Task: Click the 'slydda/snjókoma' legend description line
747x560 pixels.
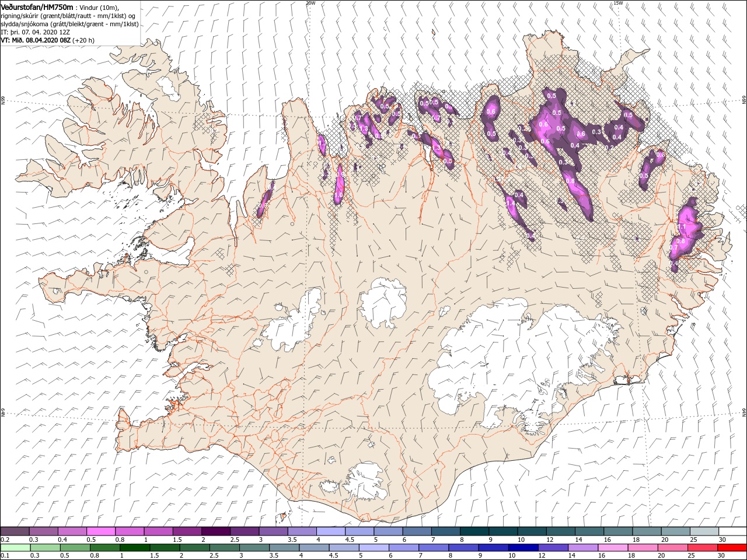Action: 69,24
